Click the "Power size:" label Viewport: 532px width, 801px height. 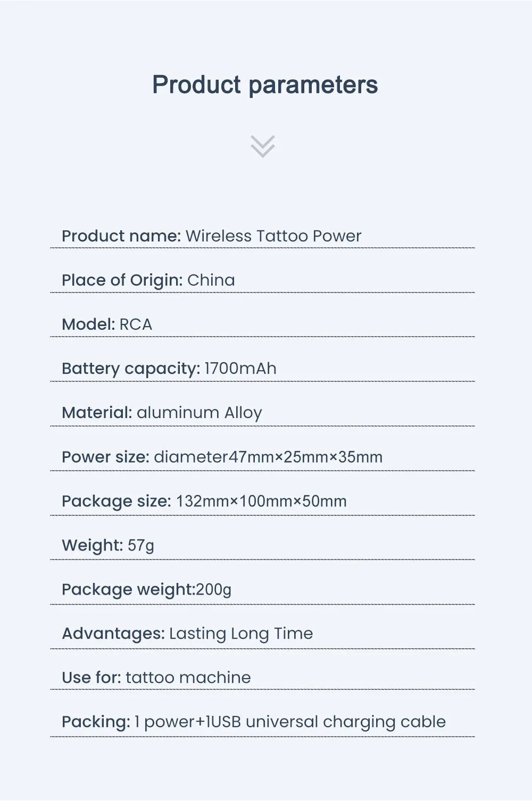105,457
